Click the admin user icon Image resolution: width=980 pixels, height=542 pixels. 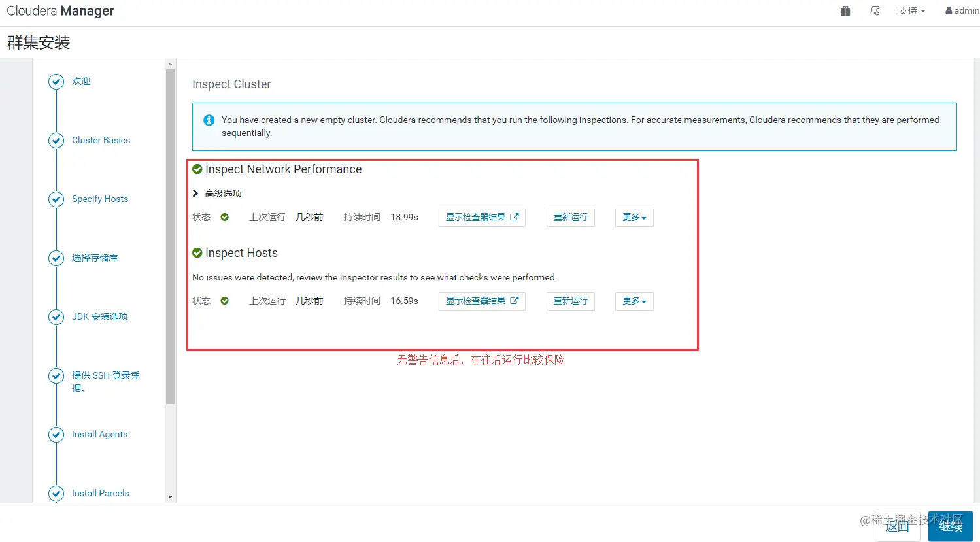tap(949, 10)
